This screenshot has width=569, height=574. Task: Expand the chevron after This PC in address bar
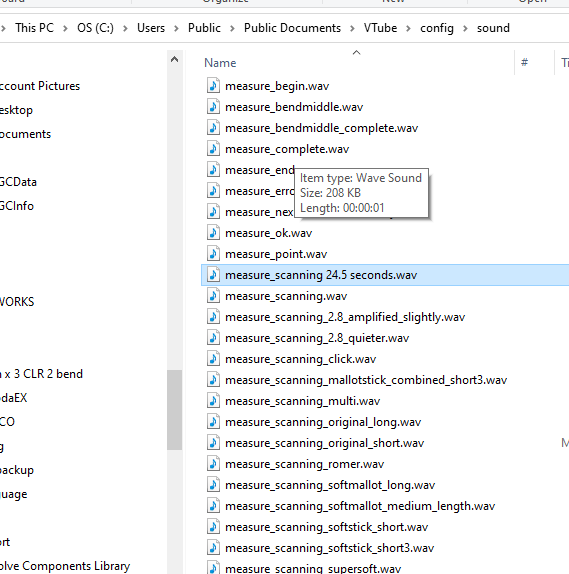pyautogui.click(x=65, y=28)
